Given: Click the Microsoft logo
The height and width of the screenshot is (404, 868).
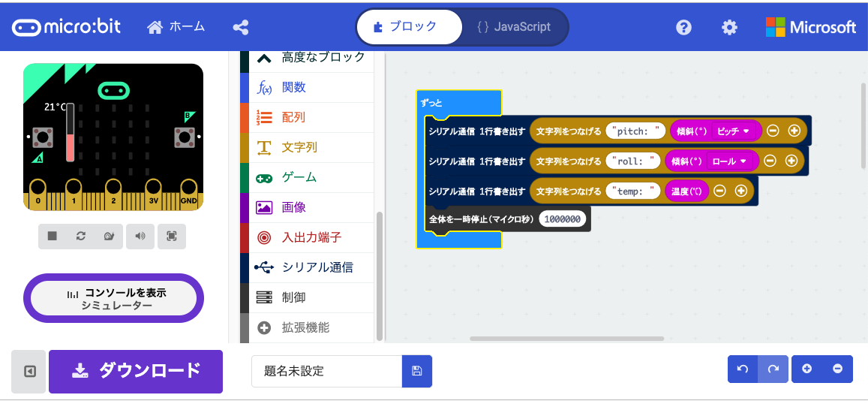Looking at the screenshot, I should pos(811,27).
